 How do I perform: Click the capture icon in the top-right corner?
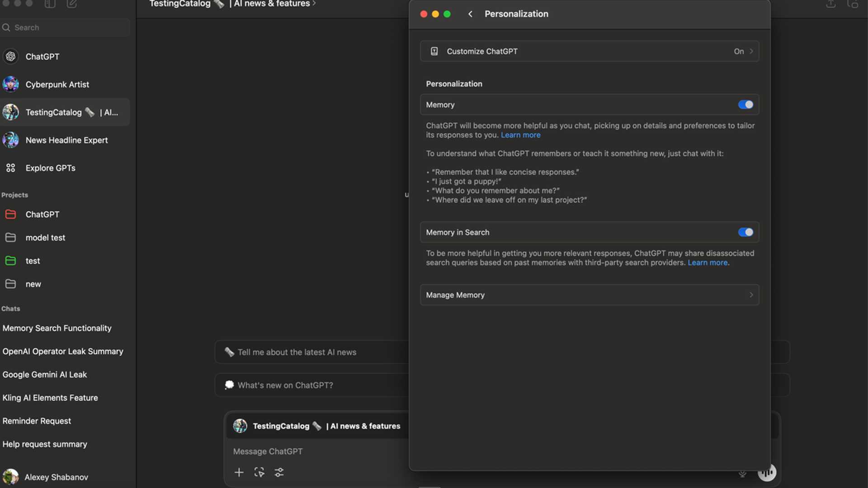(x=854, y=5)
